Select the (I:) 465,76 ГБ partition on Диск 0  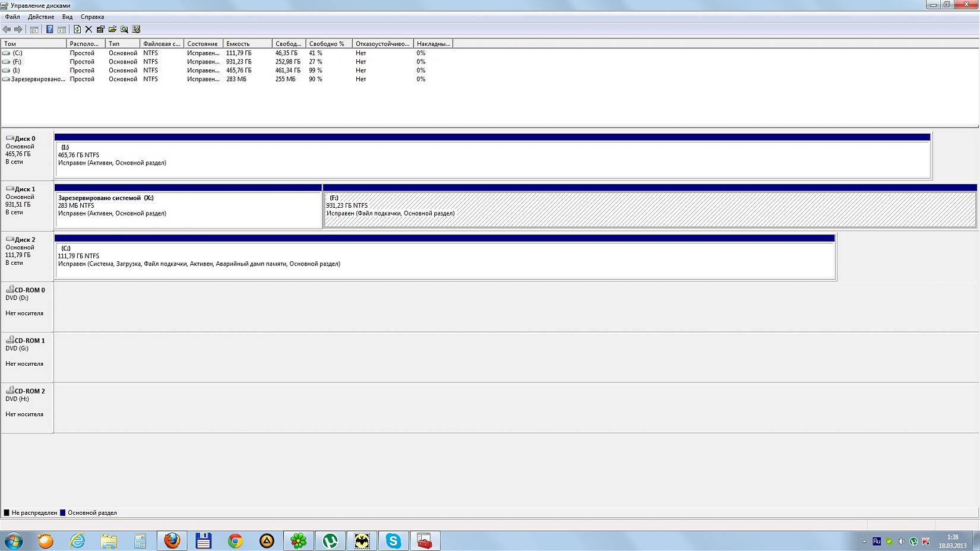point(492,156)
